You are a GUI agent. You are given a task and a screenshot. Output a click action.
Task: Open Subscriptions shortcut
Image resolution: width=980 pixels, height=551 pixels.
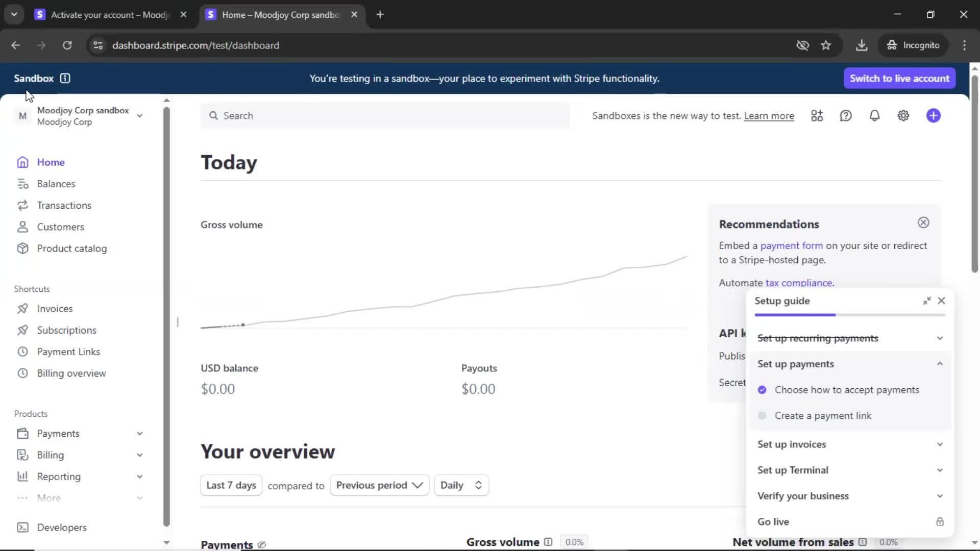point(66,330)
